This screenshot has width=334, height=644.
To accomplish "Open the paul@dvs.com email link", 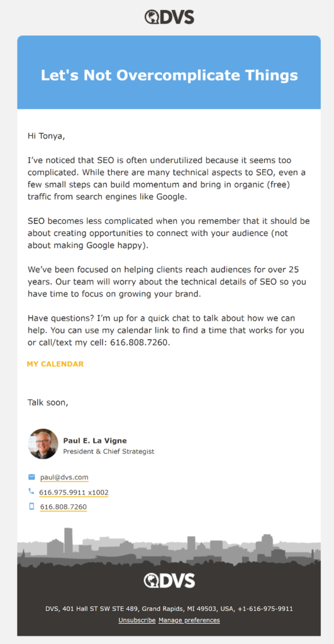I will [64, 477].
